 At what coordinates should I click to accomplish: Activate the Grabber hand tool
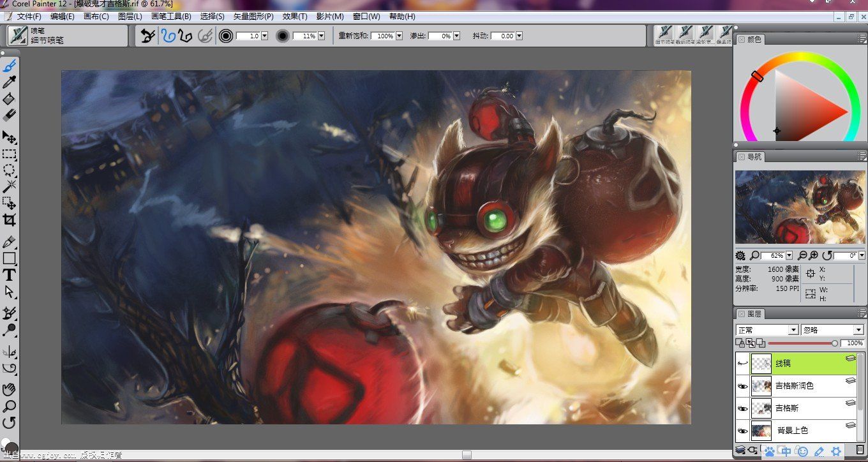(x=9, y=389)
